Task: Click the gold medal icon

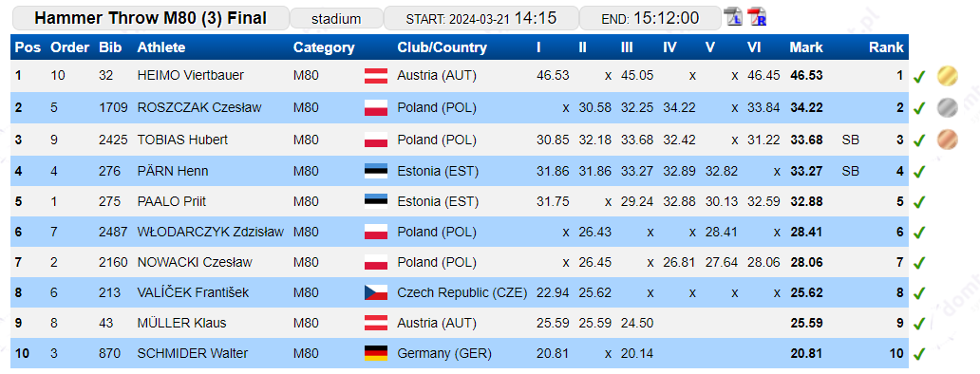Action: click(x=947, y=76)
